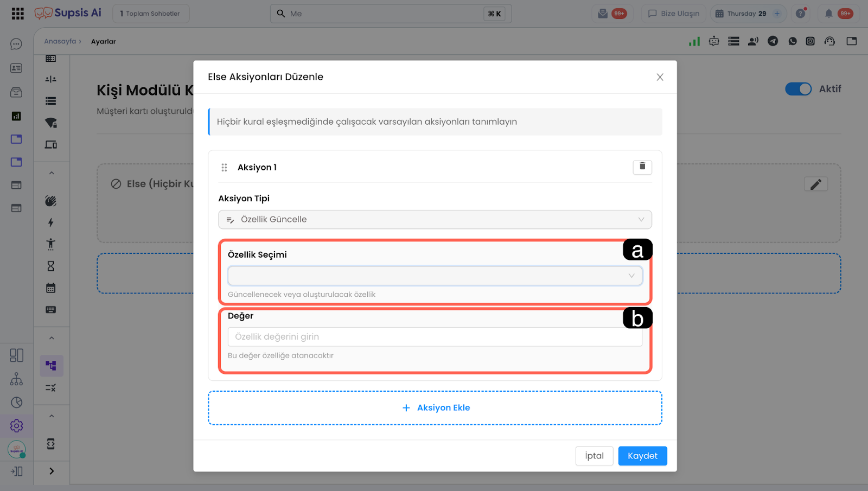Click the pencil edit icon for Else rule
Screen dimensions: 868x491
pos(815,184)
